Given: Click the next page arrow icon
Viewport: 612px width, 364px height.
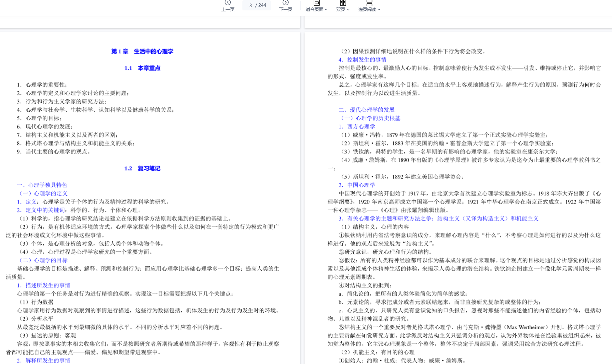Looking at the screenshot, I should click(x=285, y=3).
